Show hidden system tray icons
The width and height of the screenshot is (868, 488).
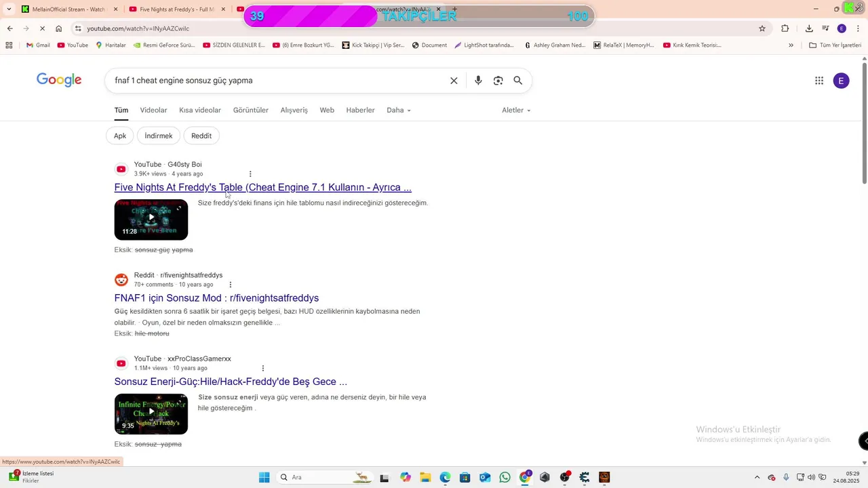pyautogui.click(x=757, y=477)
